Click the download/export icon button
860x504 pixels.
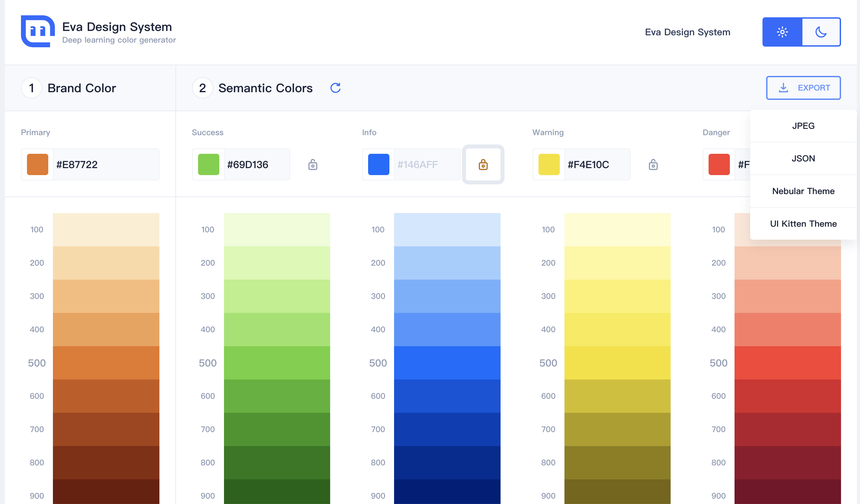(783, 88)
